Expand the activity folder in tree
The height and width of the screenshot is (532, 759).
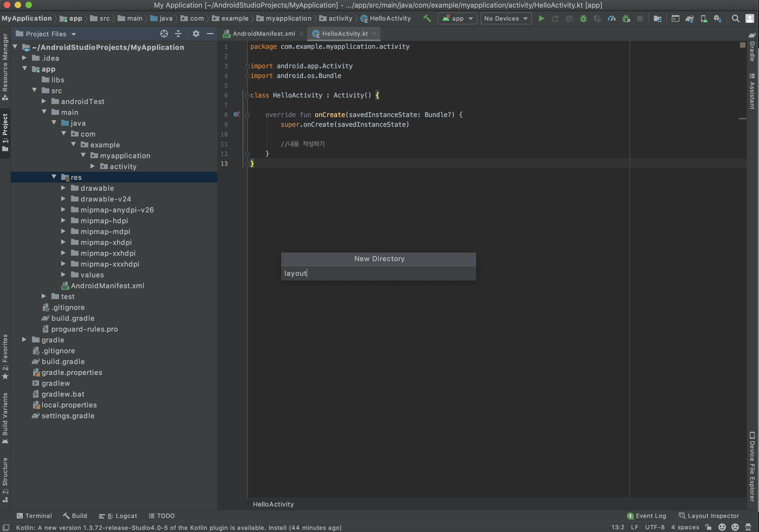[x=93, y=166]
